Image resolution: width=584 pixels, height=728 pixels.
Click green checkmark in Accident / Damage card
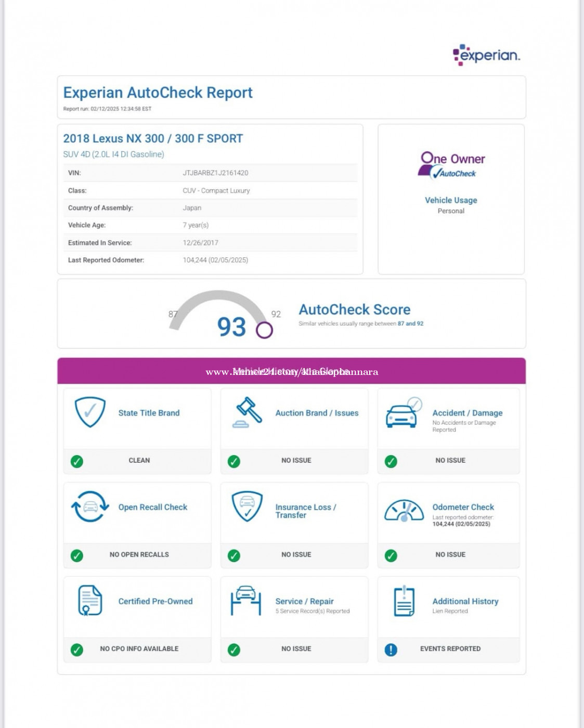coord(391,461)
